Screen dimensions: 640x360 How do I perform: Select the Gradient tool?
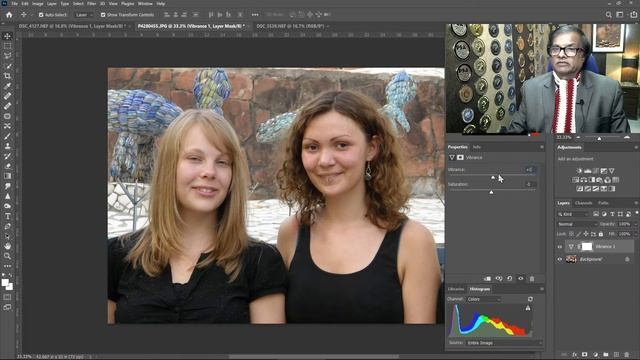tap(7, 176)
